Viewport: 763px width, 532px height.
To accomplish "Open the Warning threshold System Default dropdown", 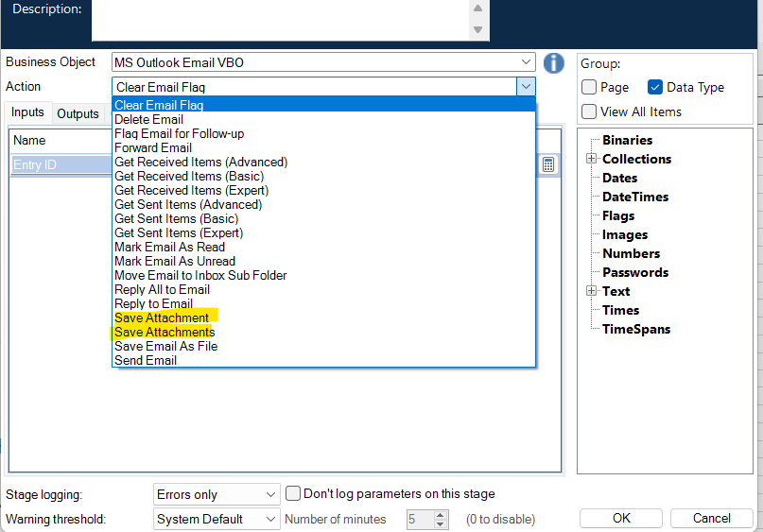I will pyautogui.click(x=217, y=519).
